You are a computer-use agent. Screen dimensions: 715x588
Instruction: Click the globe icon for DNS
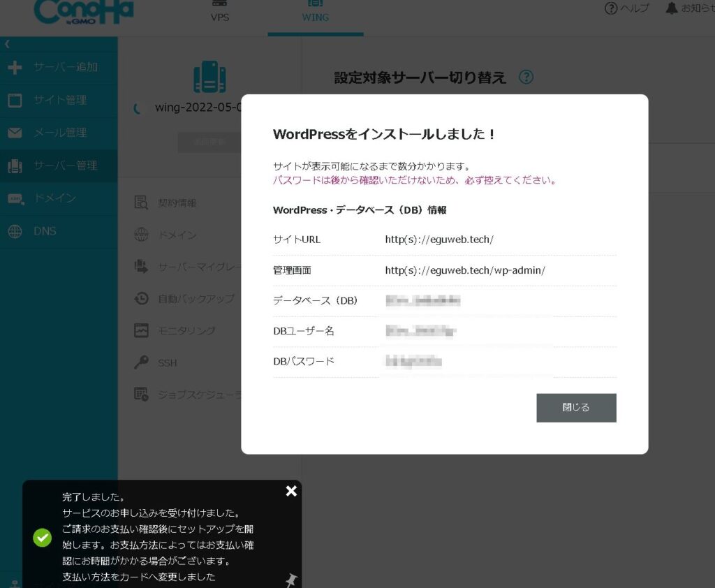(15, 231)
